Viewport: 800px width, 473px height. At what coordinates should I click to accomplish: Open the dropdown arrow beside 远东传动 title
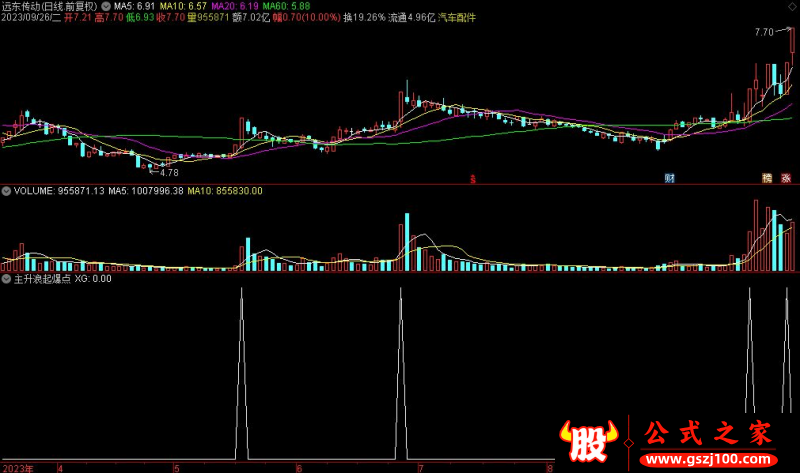tap(106, 7)
